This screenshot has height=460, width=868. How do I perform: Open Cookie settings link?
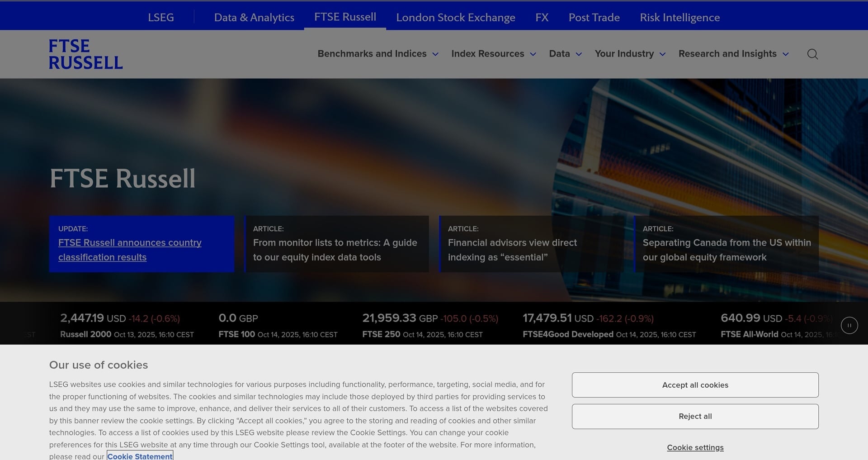695,447
